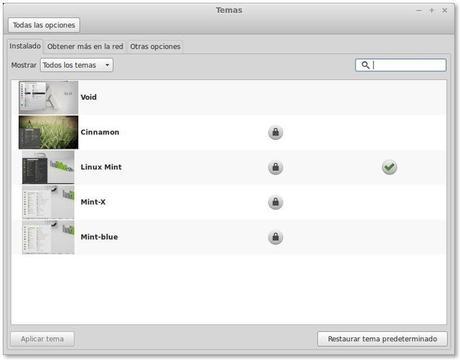Go to the 'Otras opciones' tab

[x=155, y=46]
